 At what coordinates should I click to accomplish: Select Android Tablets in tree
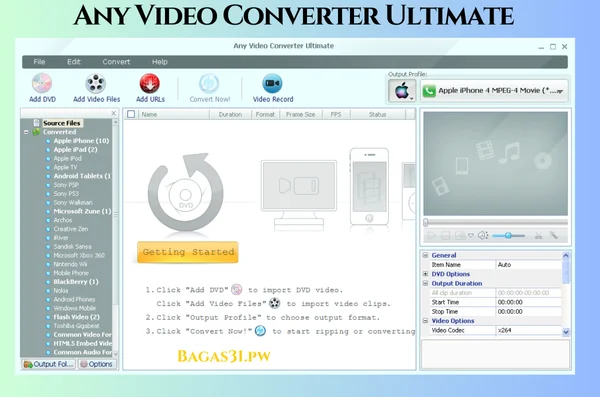tap(82, 176)
